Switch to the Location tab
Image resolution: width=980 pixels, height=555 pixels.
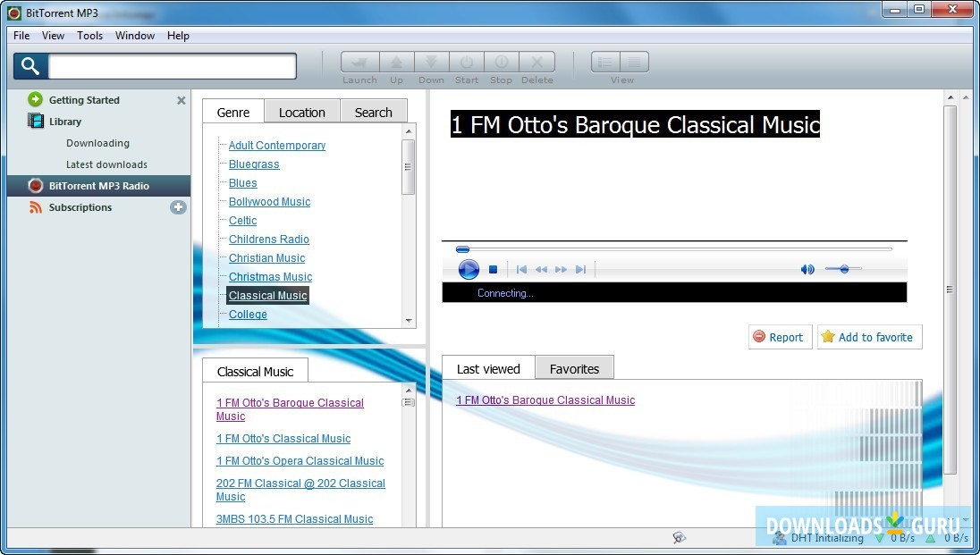coord(302,113)
